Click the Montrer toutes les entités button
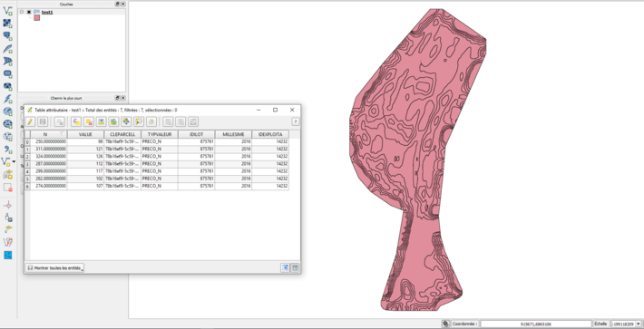The width and height of the screenshot is (644, 329). pyautogui.click(x=54, y=268)
